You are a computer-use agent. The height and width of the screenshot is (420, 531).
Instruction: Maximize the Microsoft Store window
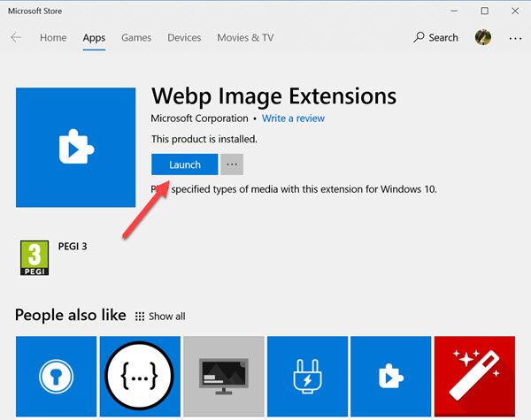485,11
